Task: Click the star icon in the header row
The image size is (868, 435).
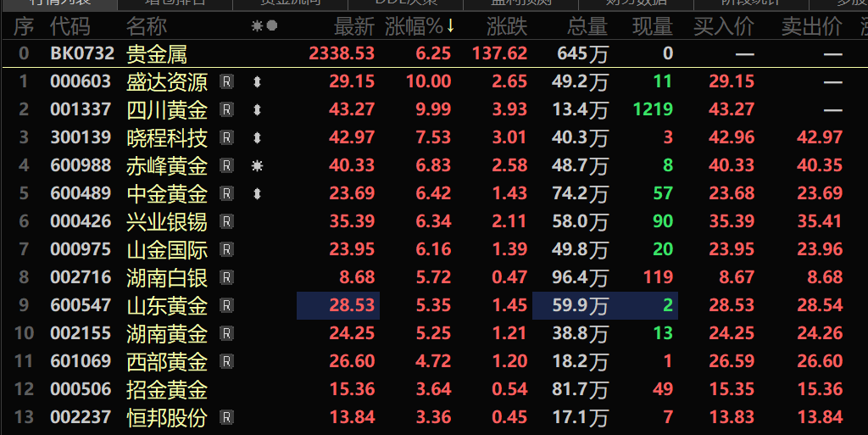Action: tap(258, 25)
